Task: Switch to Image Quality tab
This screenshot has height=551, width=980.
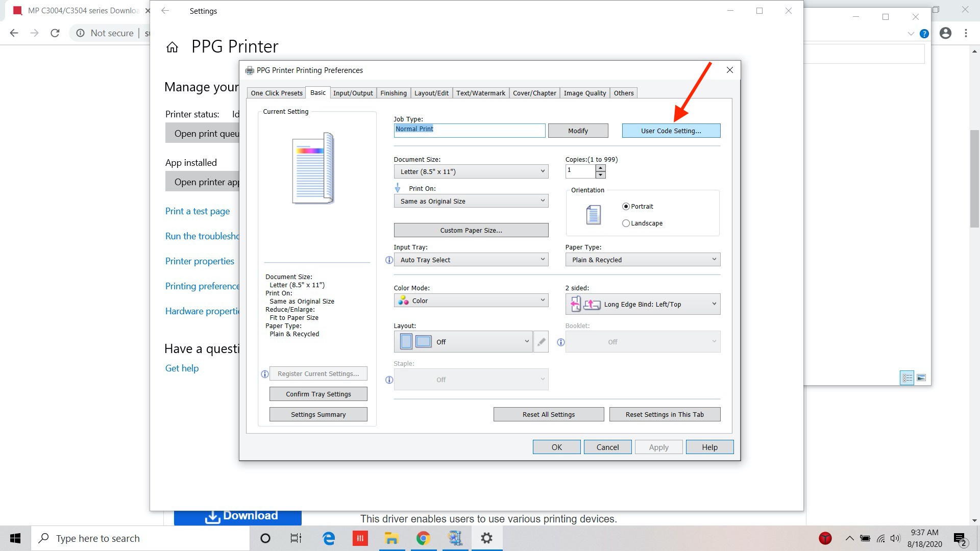Action: 585,93
